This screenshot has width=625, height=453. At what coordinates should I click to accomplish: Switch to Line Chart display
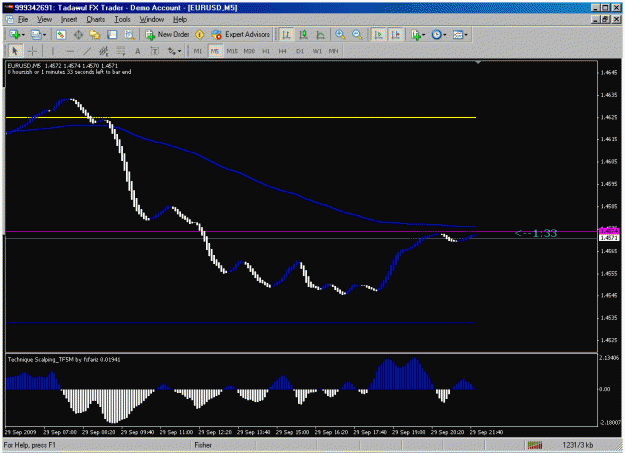click(320, 35)
